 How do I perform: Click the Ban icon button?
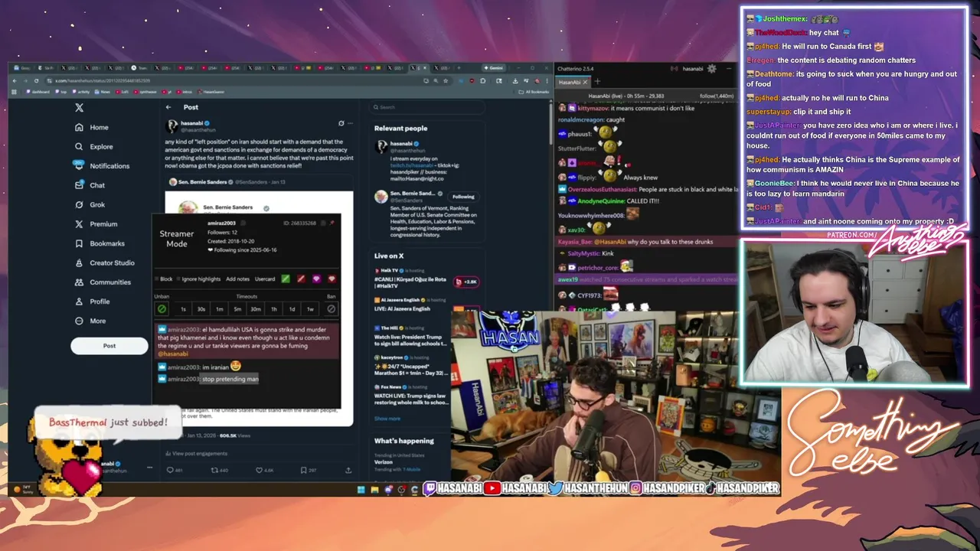(332, 309)
